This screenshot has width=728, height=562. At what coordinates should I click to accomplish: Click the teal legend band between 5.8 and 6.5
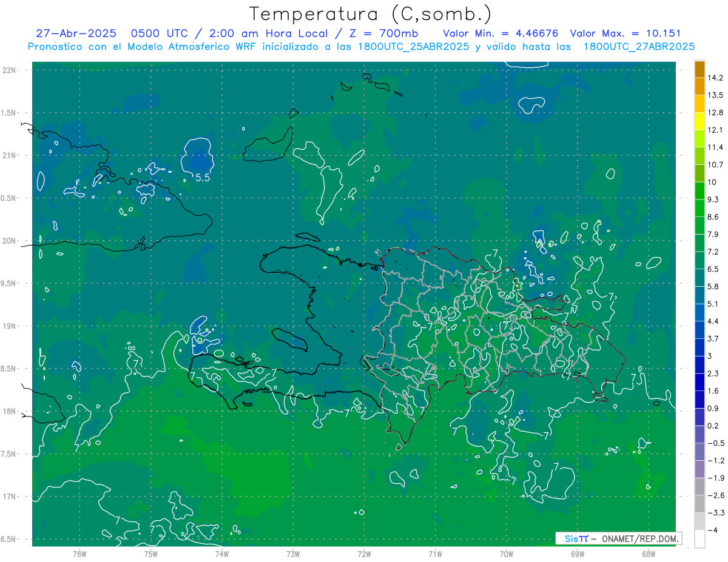click(x=699, y=278)
